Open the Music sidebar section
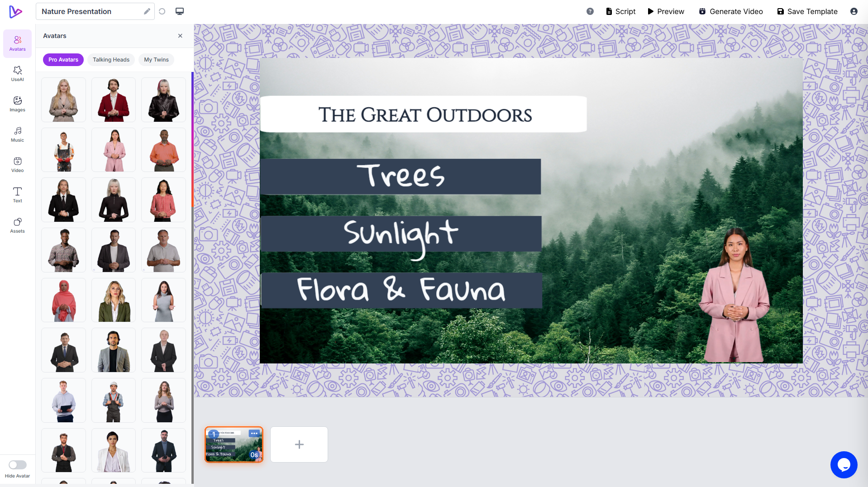The image size is (868, 487). click(17, 134)
